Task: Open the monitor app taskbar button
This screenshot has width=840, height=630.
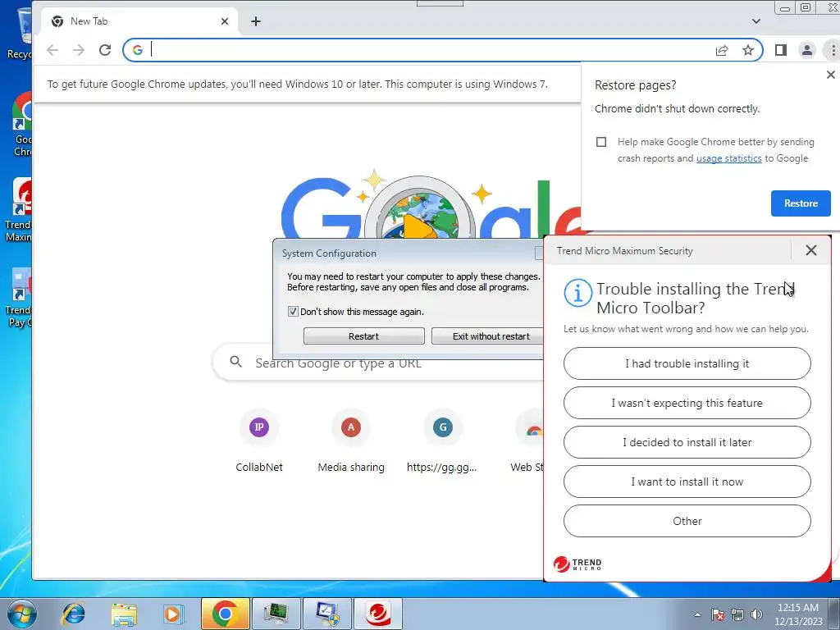Action: tap(276, 614)
